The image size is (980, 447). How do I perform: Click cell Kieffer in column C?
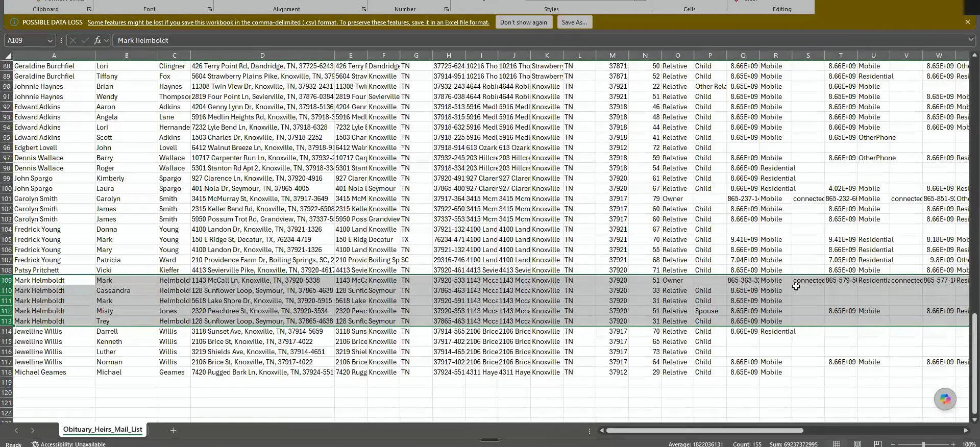(x=174, y=270)
